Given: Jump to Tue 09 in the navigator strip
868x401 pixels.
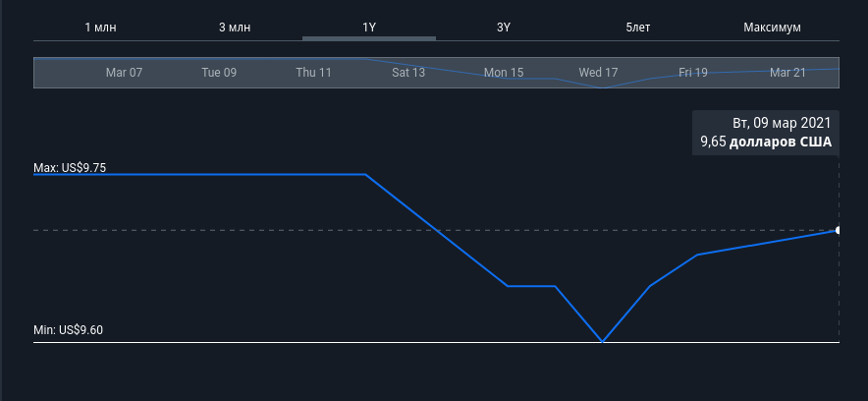Looking at the screenshot, I should 219,73.
